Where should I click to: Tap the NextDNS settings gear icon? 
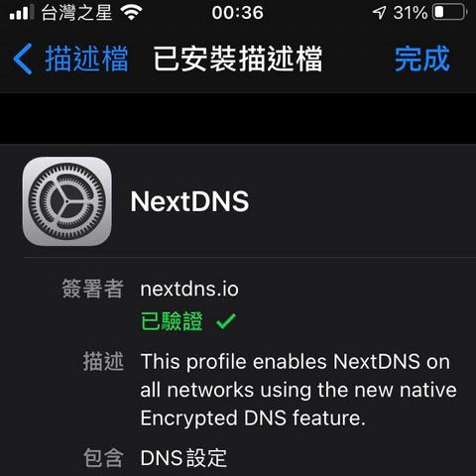point(67,201)
